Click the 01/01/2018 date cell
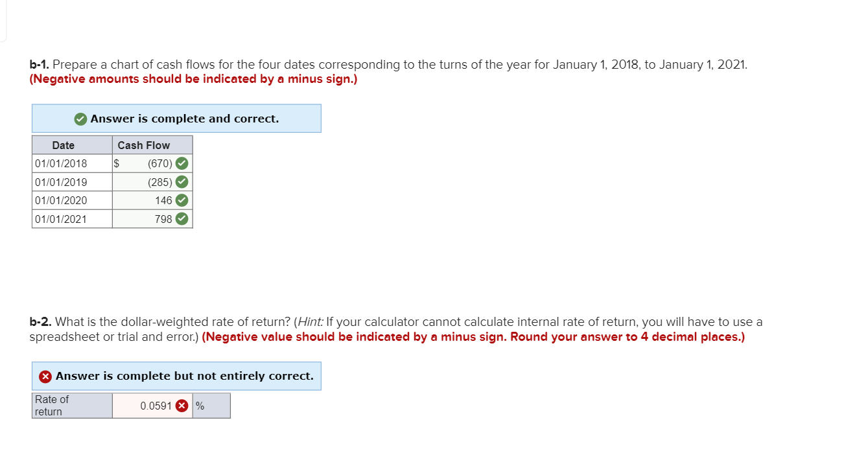868x475 pixels. tap(72, 163)
